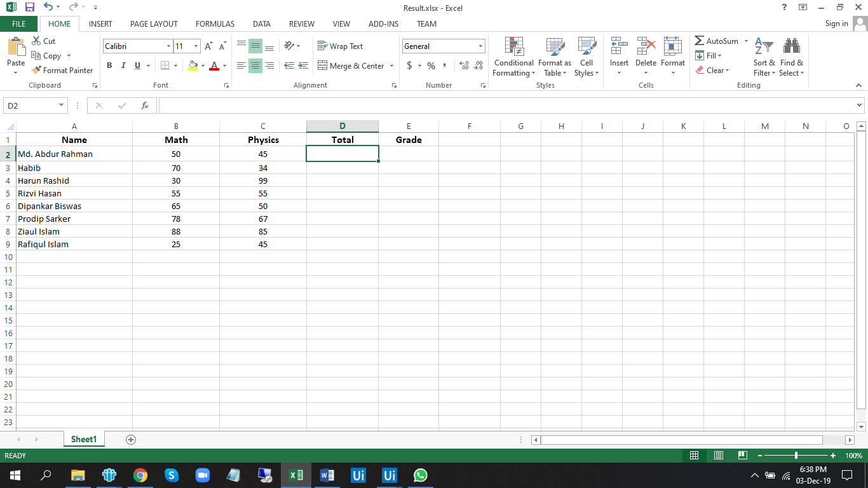The height and width of the screenshot is (488, 868).
Task: Open the Excel Help question mark
Action: coord(785,8)
